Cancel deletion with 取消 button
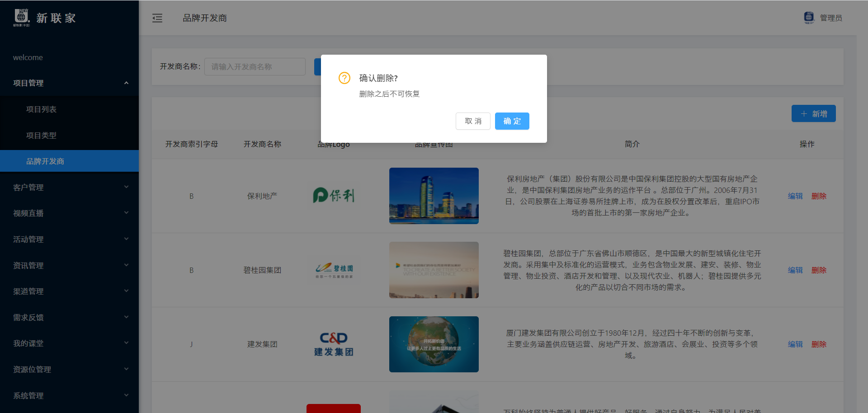868x413 pixels. point(473,121)
